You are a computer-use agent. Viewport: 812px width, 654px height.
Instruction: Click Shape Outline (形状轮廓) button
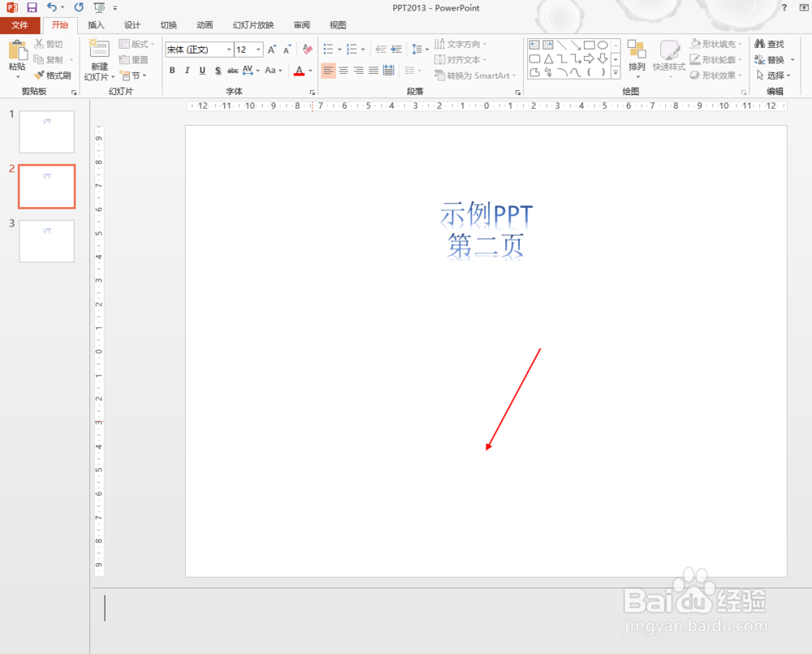point(716,59)
